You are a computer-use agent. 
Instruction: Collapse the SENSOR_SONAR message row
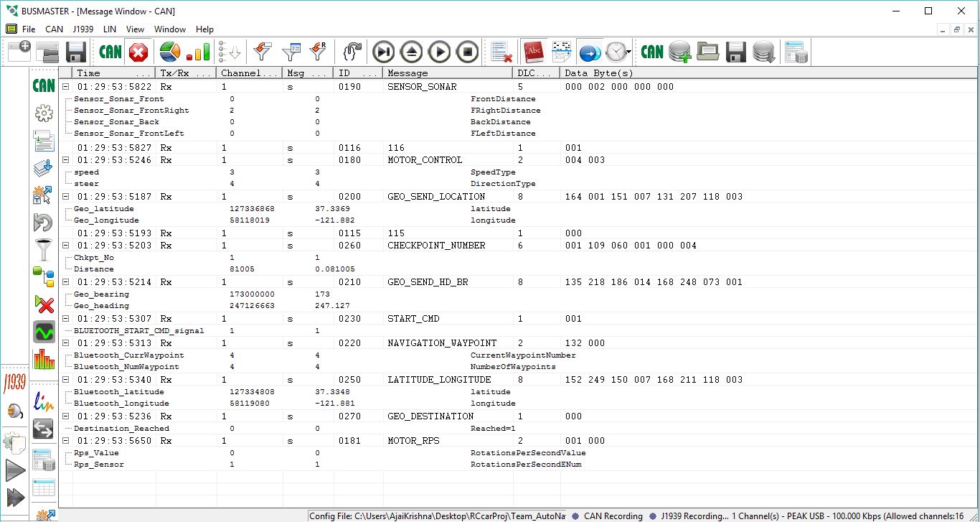65,86
